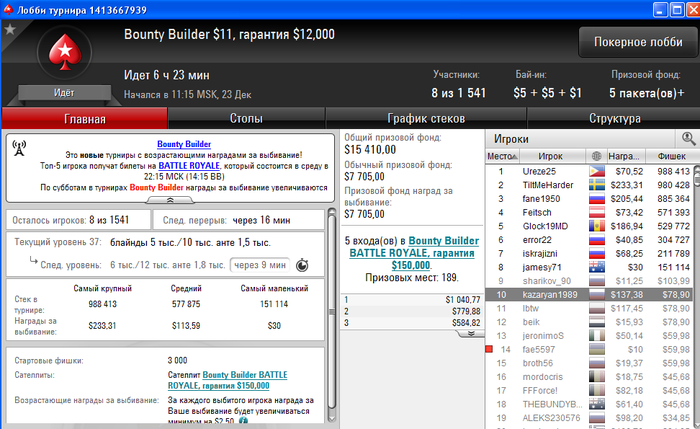This screenshot has height=429, width=700.
Task: Select player Glock19MD
Action: [x=589, y=226]
